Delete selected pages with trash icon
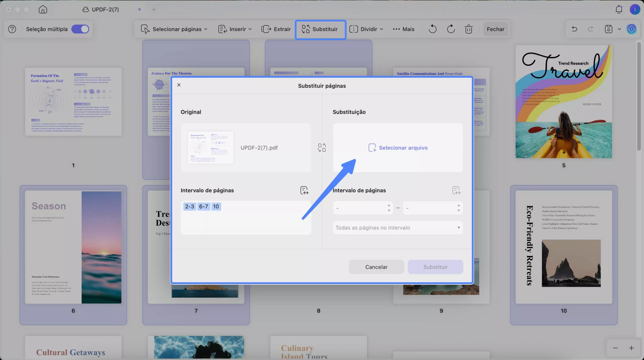The height and width of the screenshot is (360, 644). pos(468,29)
